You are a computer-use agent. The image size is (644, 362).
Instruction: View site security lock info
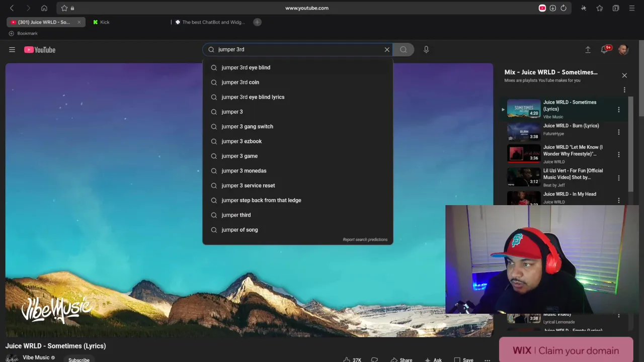click(72, 8)
